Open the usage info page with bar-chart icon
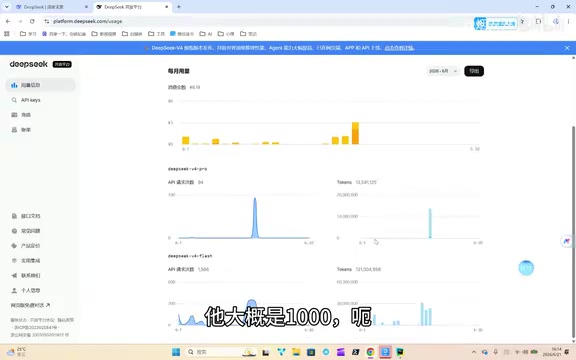The width and height of the screenshot is (576, 360). [x=40, y=85]
